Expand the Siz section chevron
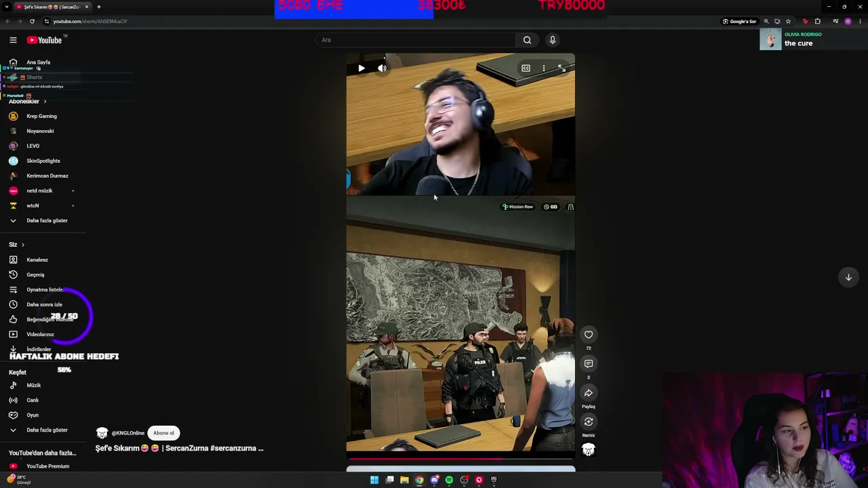This screenshot has width=868, height=488. click(22, 245)
